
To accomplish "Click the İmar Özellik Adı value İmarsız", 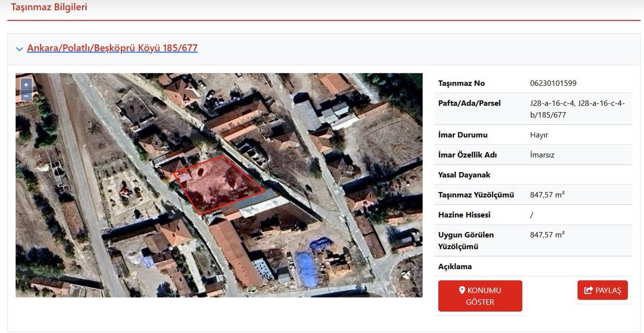I will 542,155.
